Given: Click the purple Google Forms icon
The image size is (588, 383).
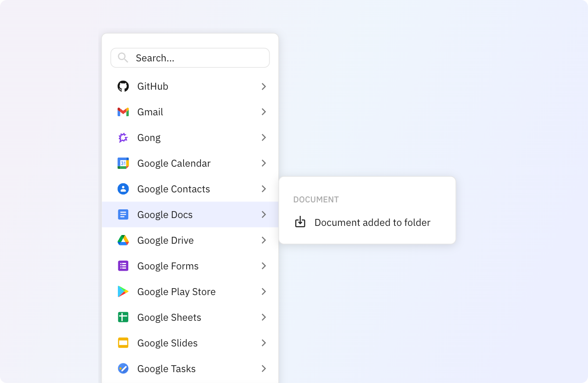Looking at the screenshot, I should click(x=123, y=266).
